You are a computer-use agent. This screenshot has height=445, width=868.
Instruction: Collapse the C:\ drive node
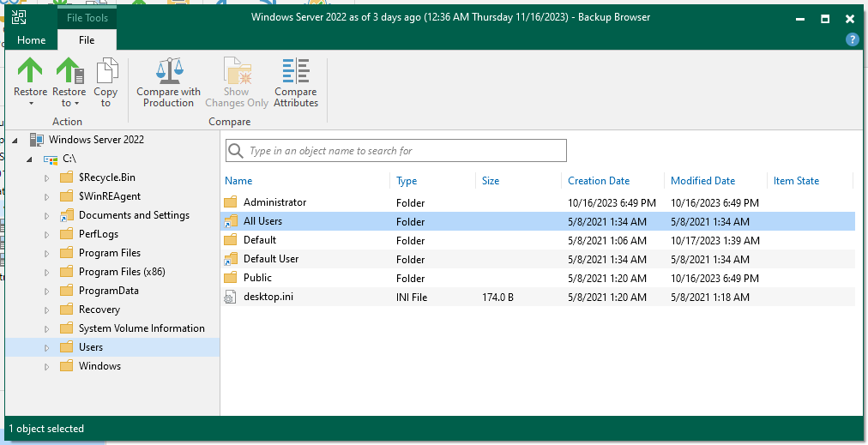coord(30,159)
